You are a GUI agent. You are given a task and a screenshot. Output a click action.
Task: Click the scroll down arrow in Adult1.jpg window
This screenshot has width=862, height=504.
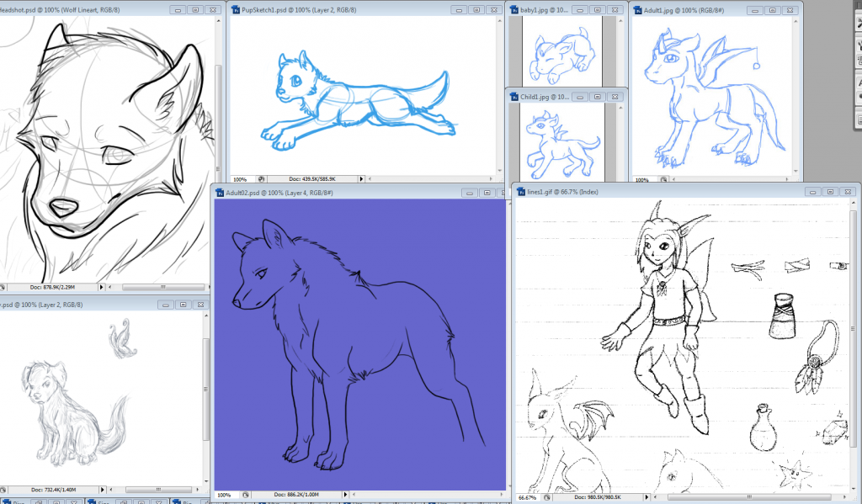click(797, 170)
